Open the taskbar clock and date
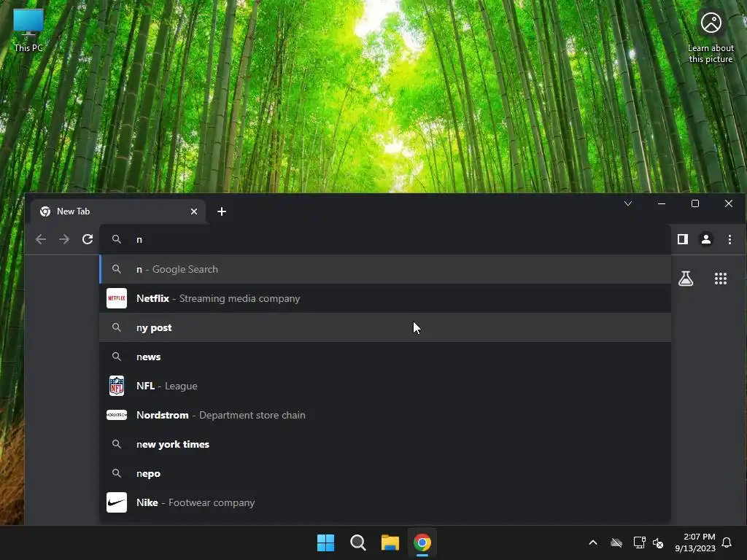 pyautogui.click(x=695, y=542)
